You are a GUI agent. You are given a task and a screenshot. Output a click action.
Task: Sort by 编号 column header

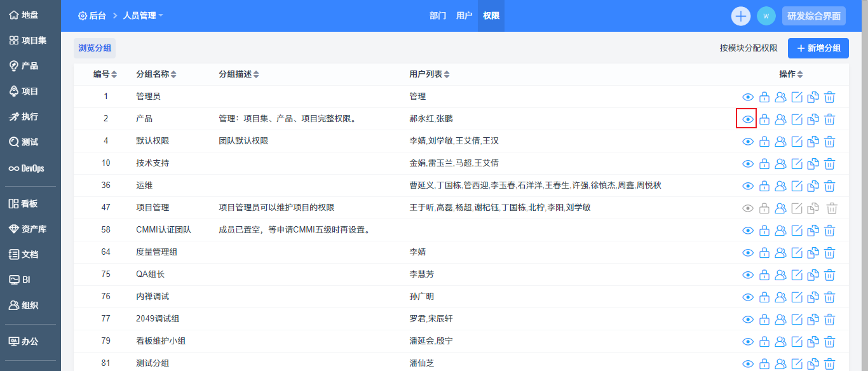(105, 74)
